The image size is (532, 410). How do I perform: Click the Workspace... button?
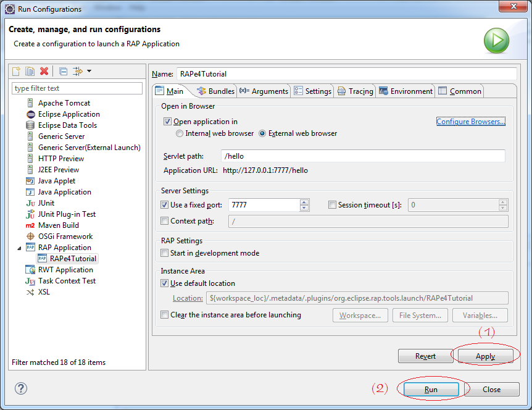(360, 316)
